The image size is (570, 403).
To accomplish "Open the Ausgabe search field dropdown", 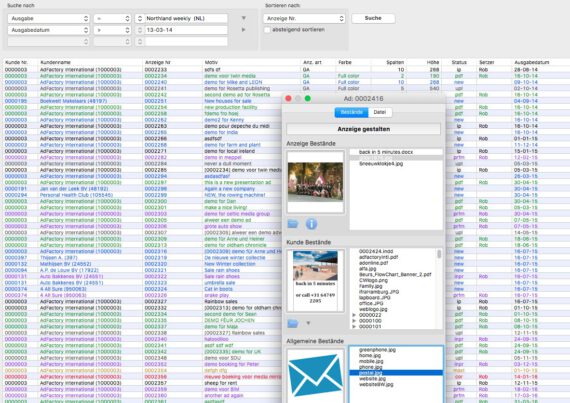I will tap(48, 18).
